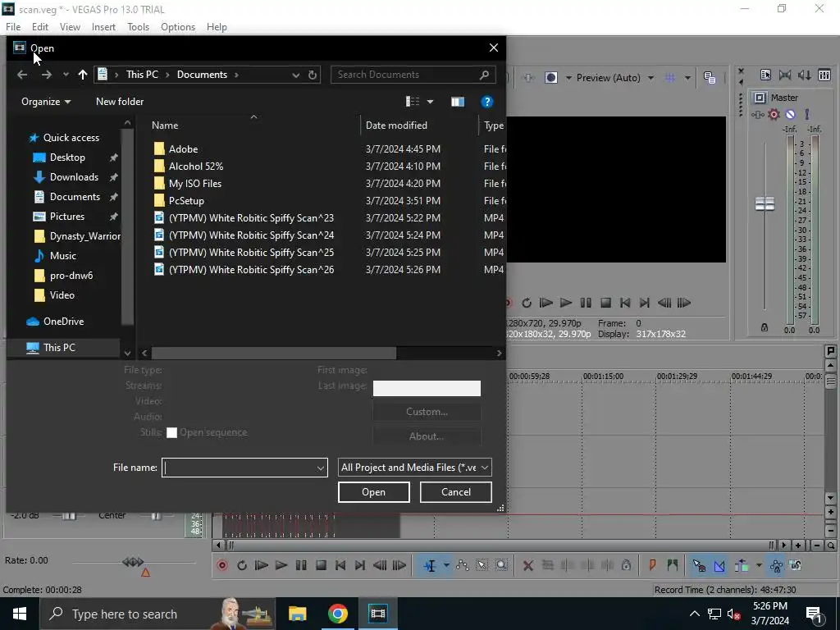The width and height of the screenshot is (840, 630).
Task: Click Copy Snapshot to Clipboard in the preview toolbar
Action: pyautogui.click(x=710, y=78)
